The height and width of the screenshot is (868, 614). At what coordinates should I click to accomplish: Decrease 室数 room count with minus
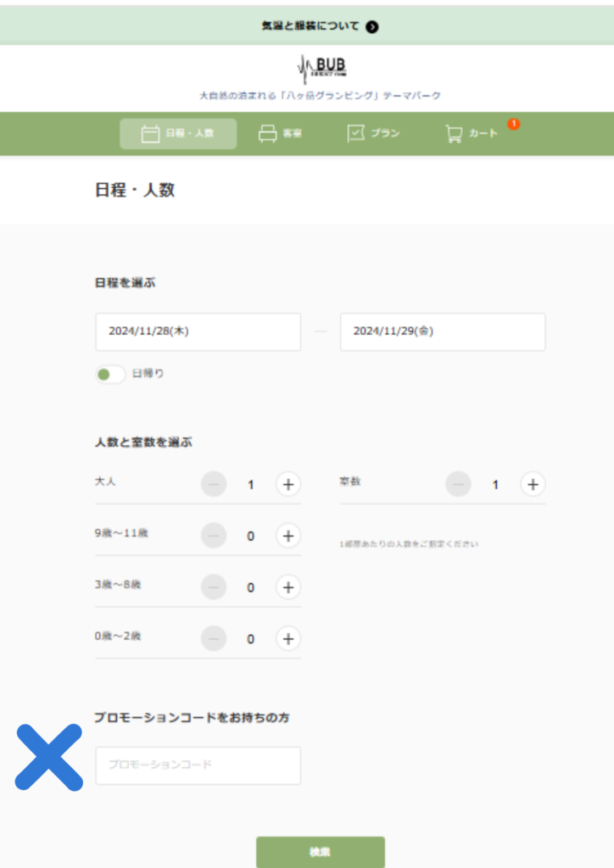pyautogui.click(x=458, y=484)
